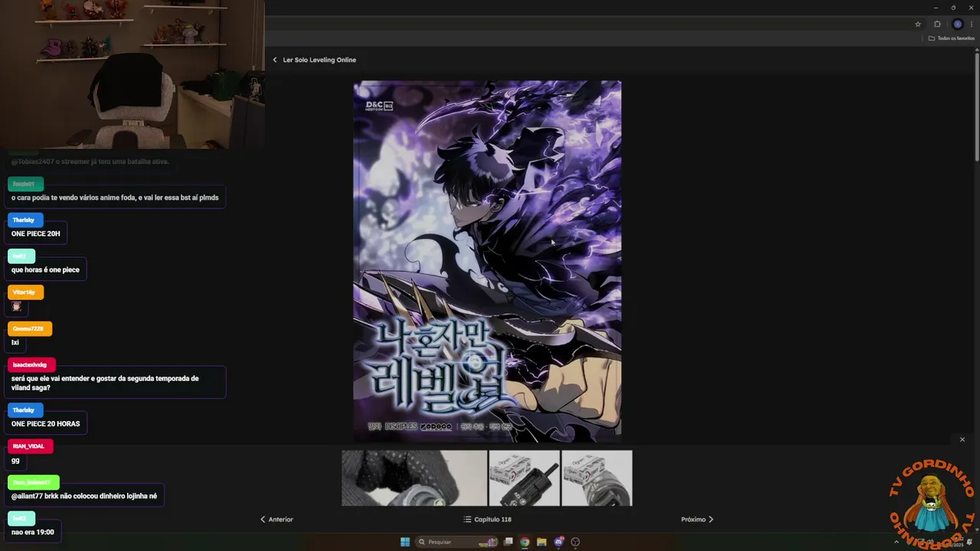Click the chat message starting 'o cara podia'

pyautogui.click(x=115, y=197)
